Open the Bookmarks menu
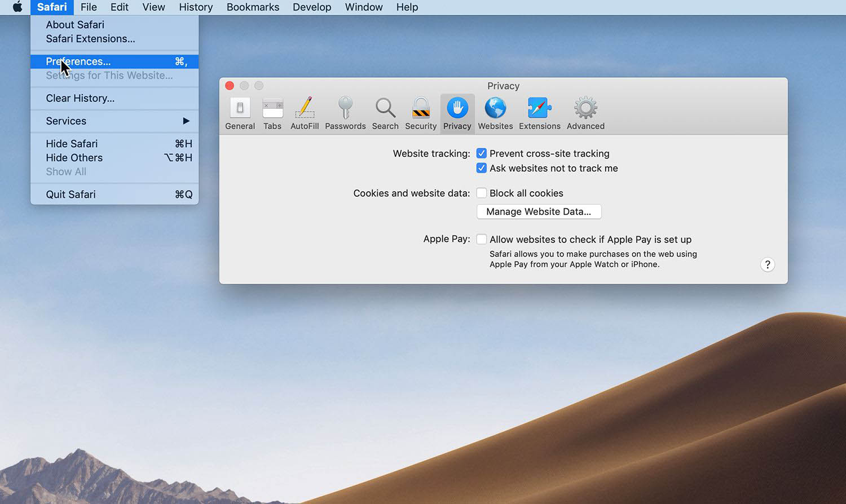Image resolution: width=846 pixels, height=504 pixels. click(x=253, y=7)
